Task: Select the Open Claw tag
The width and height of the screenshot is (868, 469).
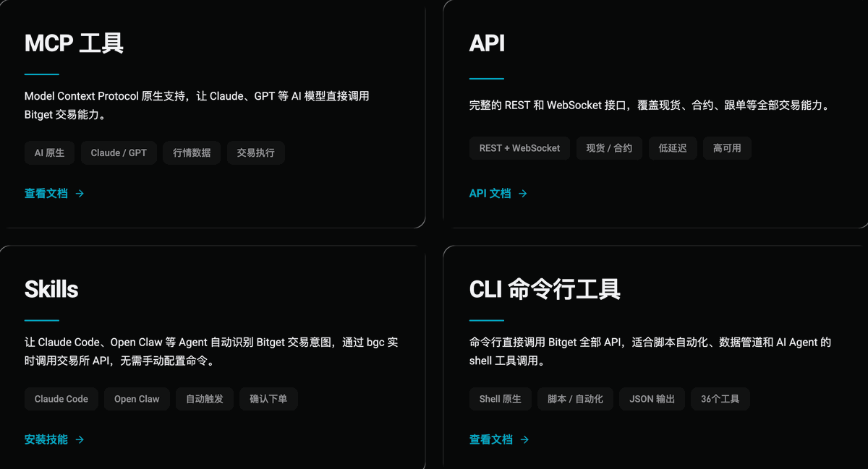Action: pos(137,399)
